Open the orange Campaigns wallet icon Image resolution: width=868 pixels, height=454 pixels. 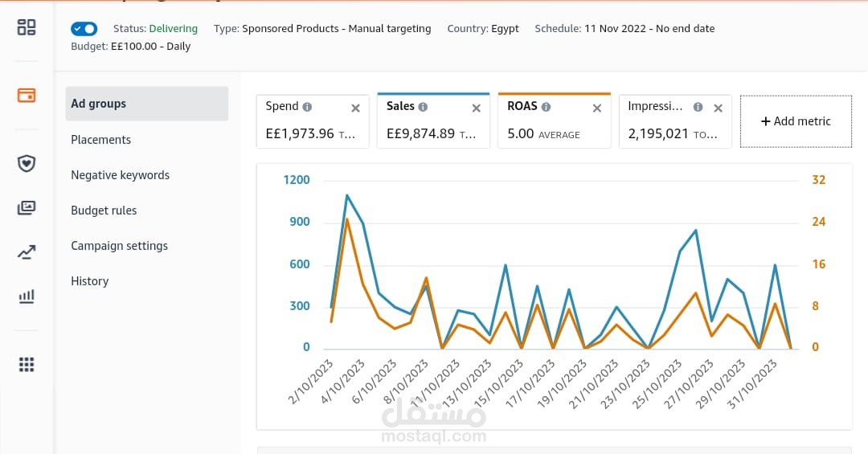27,96
